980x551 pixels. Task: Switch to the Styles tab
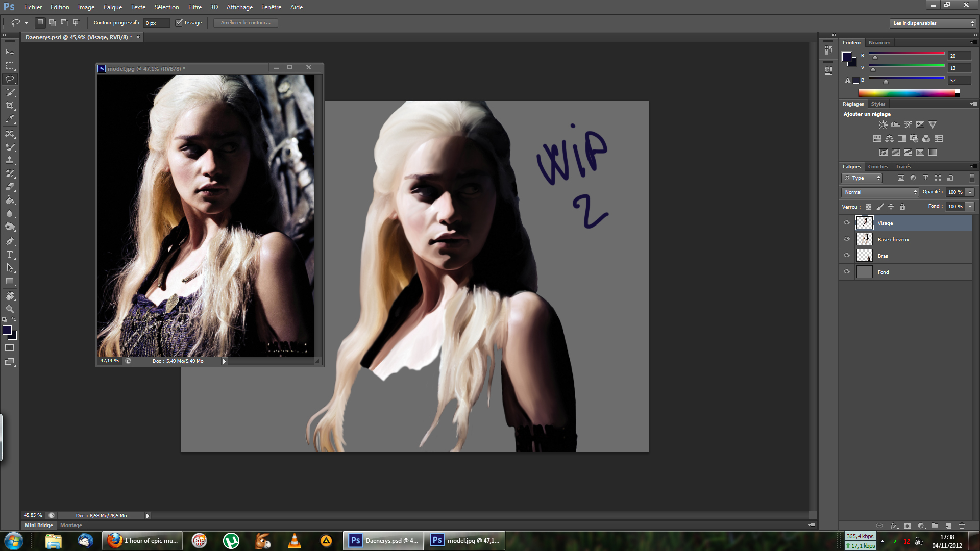[878, 104]
